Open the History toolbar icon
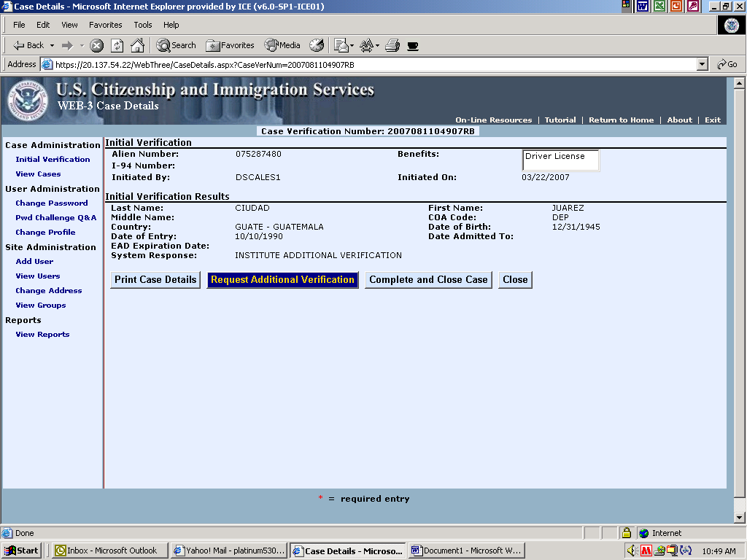Image resolution: width=747 pixels, height=560 pixels. coord(317,45)
